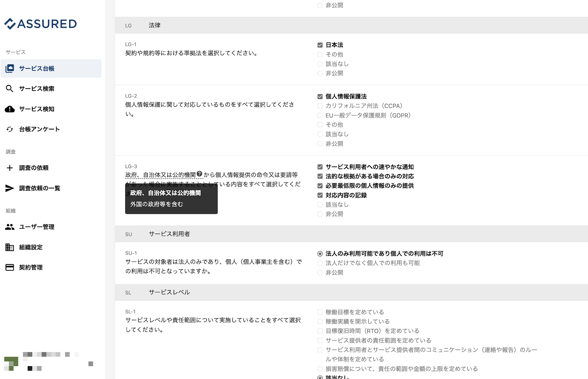Image resolution: width=588 pixels, height=379 pixels.
Task: Check サービス提供者の責任範囲を定めている option
Action: pyautogui.click(x=320, y=341)
